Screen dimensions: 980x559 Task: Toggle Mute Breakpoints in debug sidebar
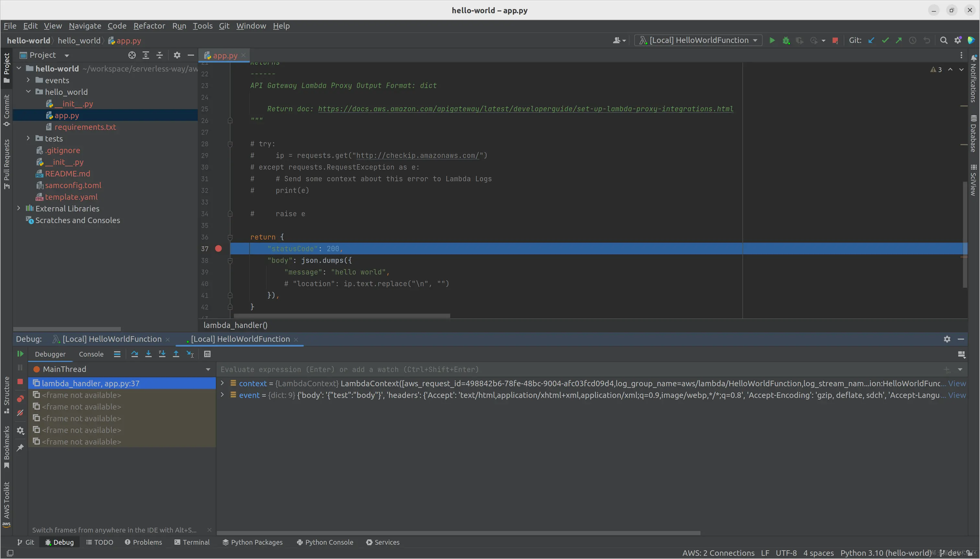pos(20,413)
